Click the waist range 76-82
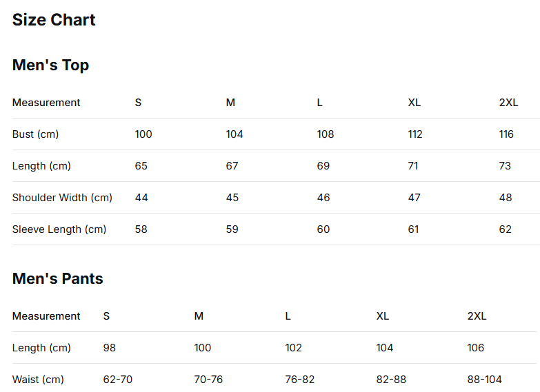 click(299, 380)
